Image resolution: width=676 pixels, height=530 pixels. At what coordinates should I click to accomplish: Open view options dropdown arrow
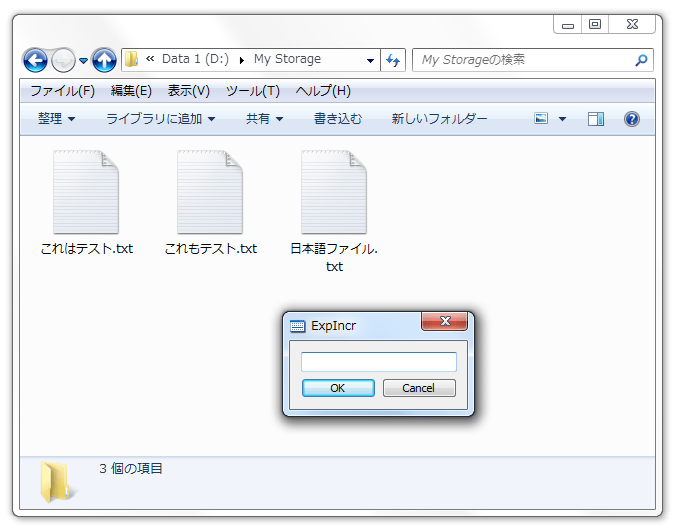point(562,119)
